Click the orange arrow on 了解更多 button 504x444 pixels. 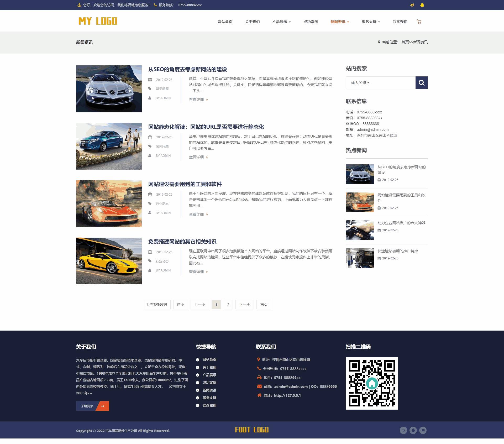pos(103,406)
